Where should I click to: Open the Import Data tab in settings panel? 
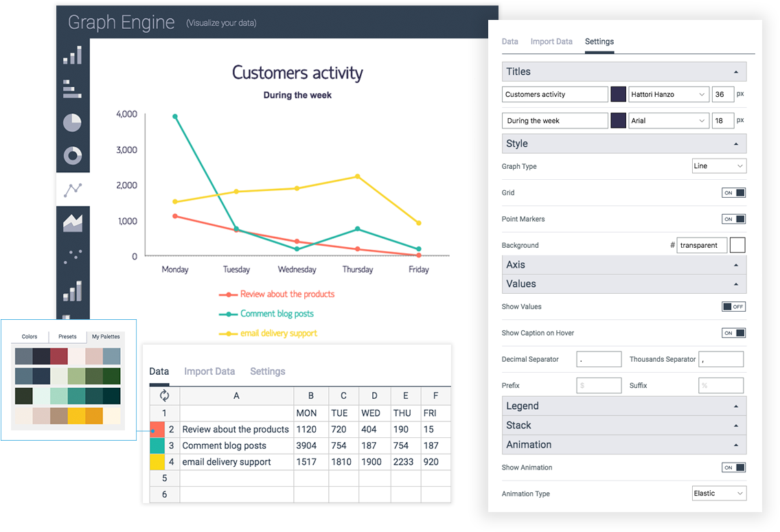pyautogui.click(x=551, y=41)
